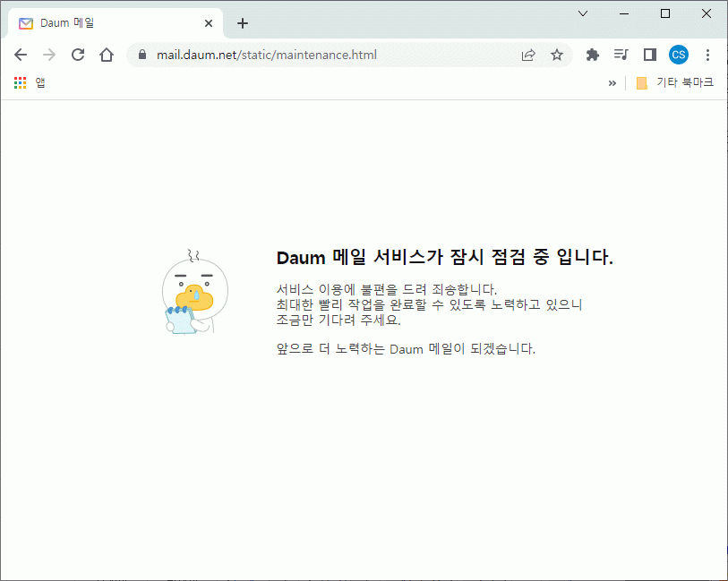728x581 pixels.
Task: Go back to the previous page
Action: [x=21, y=55]
